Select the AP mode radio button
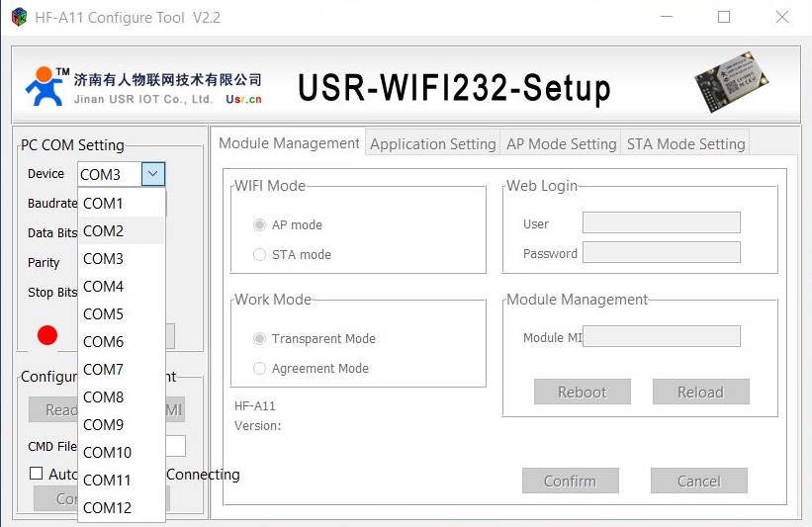This screenshot has width=812, height=527. tap(259, 224)
